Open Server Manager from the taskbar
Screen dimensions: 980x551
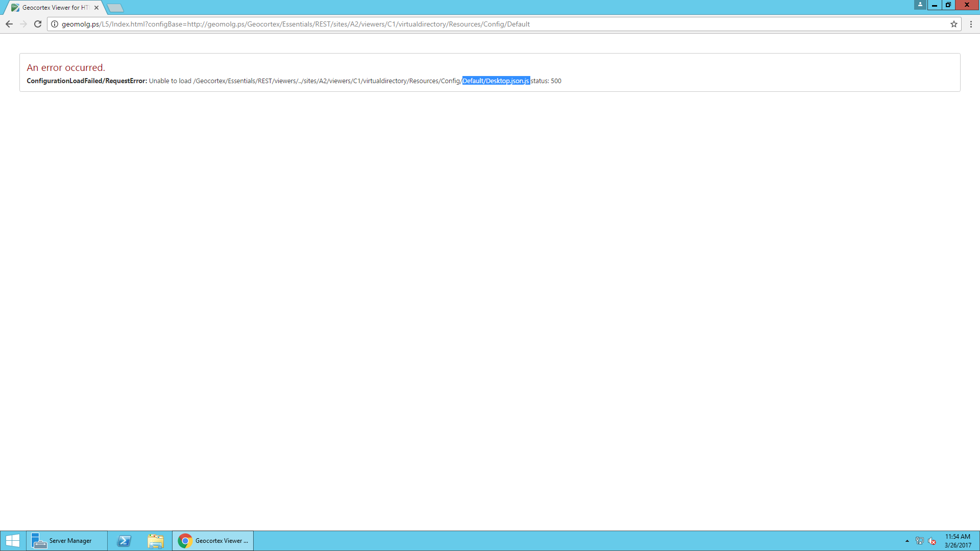[x=67, y=541]
